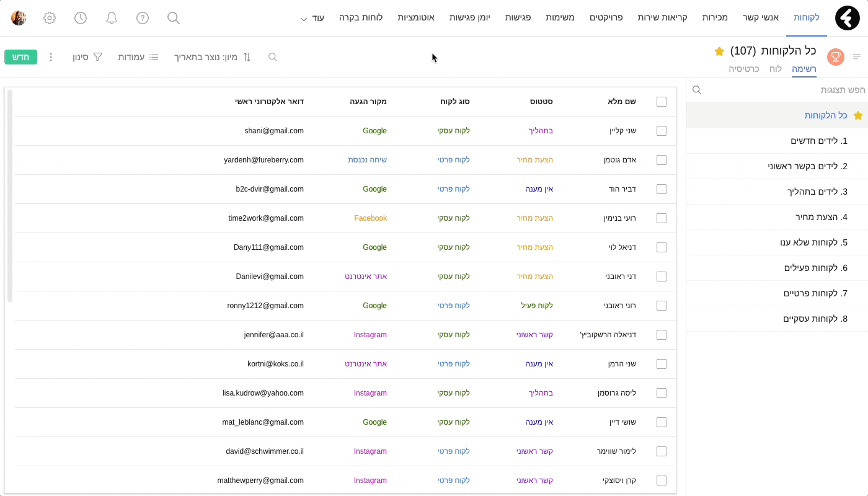Select view 1. לידים חדשים
Viewport: 868px width, 496px height.
point(777,141)
